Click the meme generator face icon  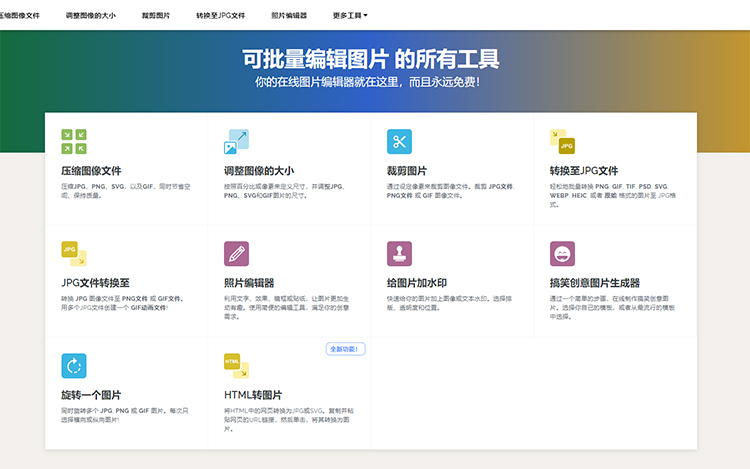coord(562,253)
